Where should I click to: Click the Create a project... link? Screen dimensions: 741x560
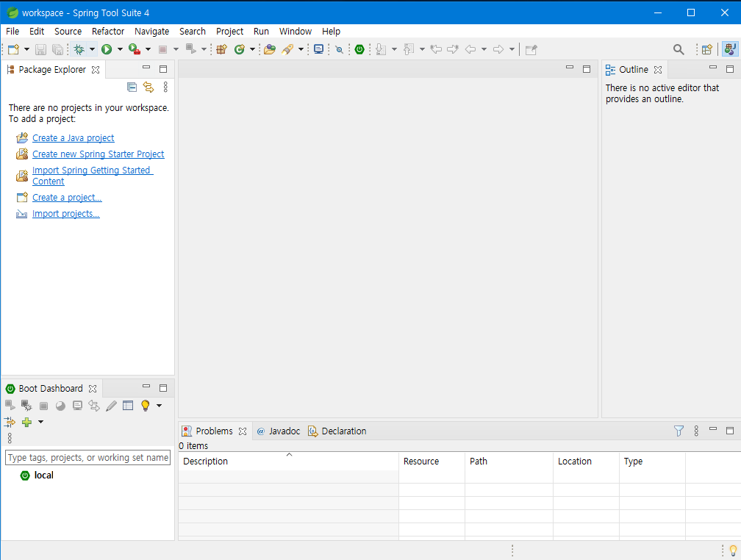click(x=67, y=198)
